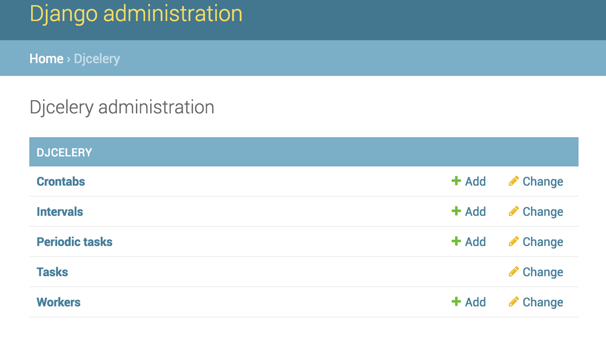Click the pencil icon in Periodic tasks row
606x364 pixels.
click(x=514, y=241)
